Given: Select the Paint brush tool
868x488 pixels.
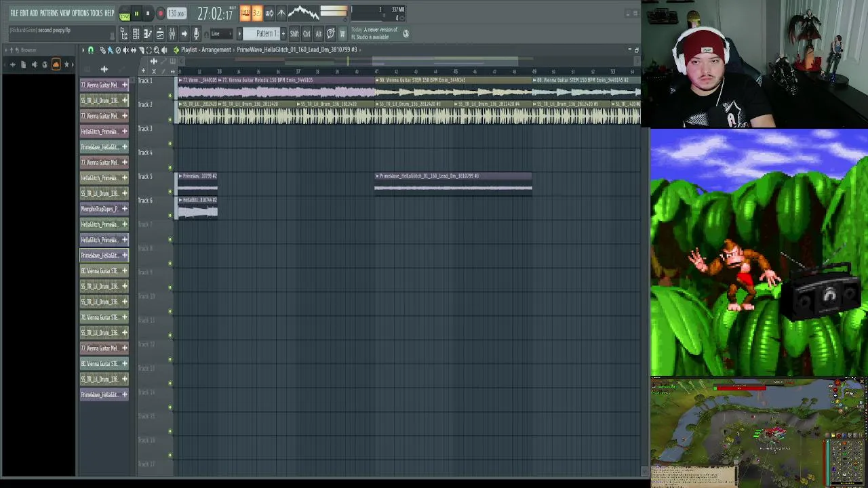Looking at the screenshot, I should [x=110, y=50].
